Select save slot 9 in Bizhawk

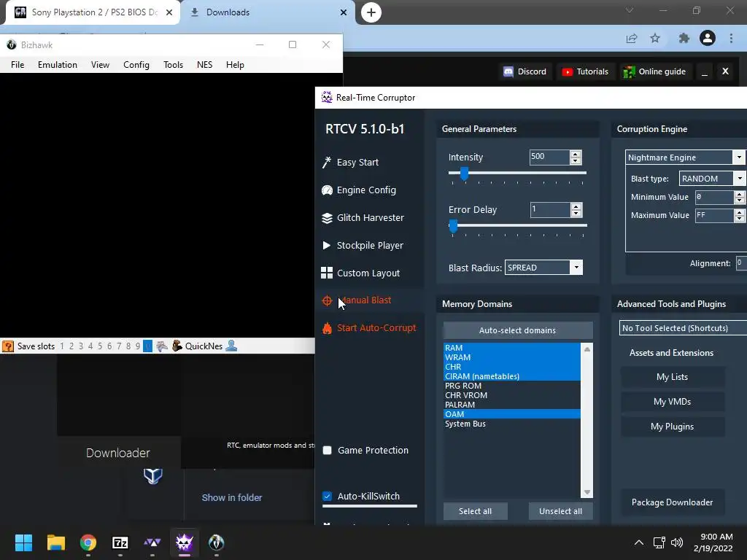(138, 346)
